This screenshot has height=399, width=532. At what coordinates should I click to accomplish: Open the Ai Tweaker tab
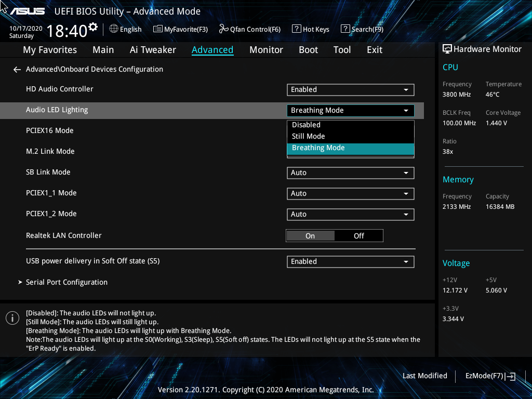click(x=153, y=50)
